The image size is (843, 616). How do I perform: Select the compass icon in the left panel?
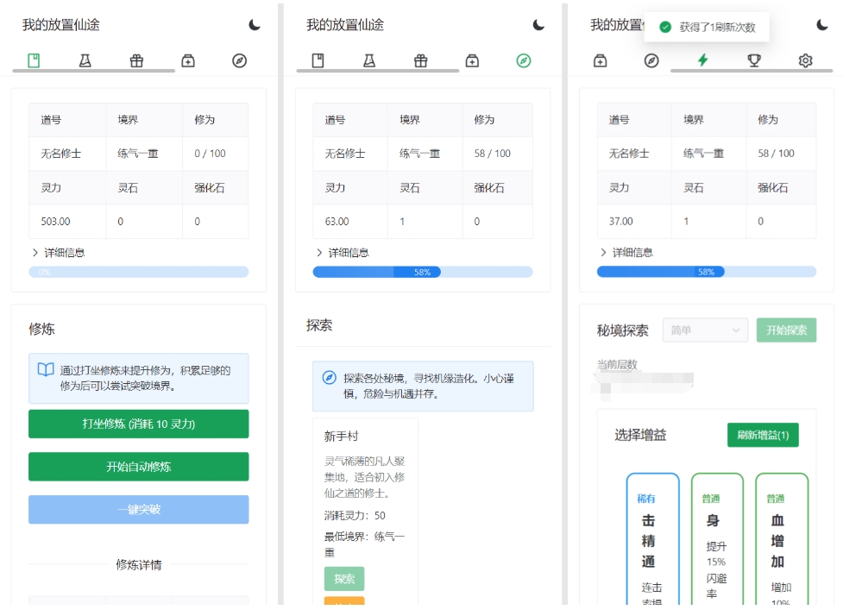[240, 60]
